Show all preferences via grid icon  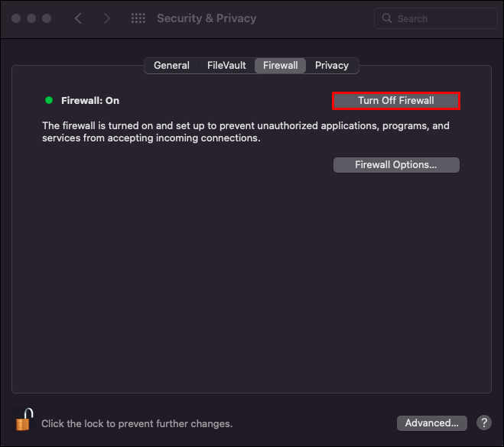(x=138, y=18)
